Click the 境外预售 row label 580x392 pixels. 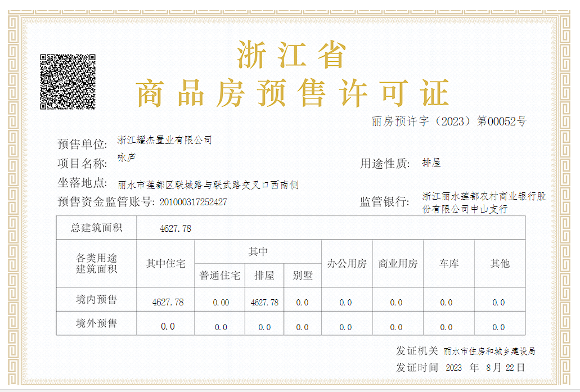click(96, 323)
